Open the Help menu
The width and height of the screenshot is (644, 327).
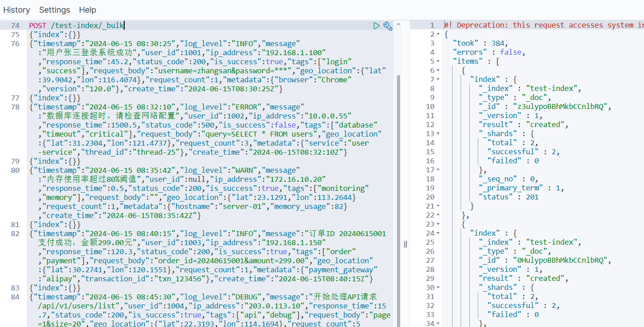(x=88, y=9)
